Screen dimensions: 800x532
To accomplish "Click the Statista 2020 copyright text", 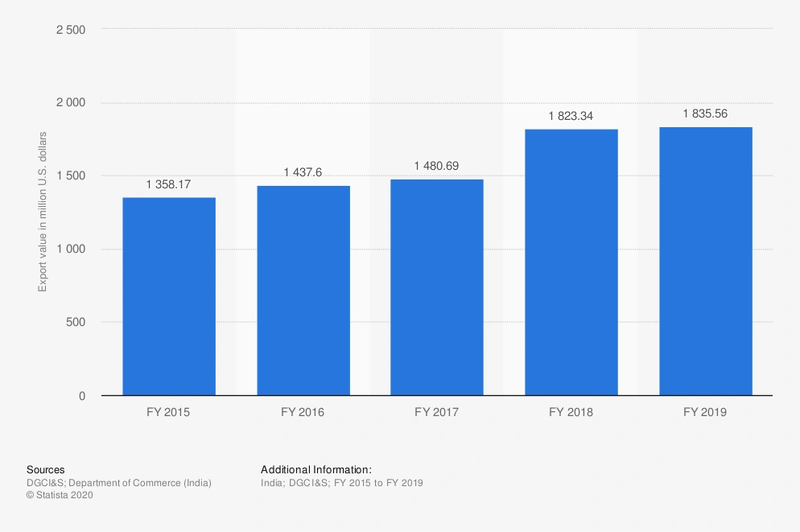I will (60, 495).
